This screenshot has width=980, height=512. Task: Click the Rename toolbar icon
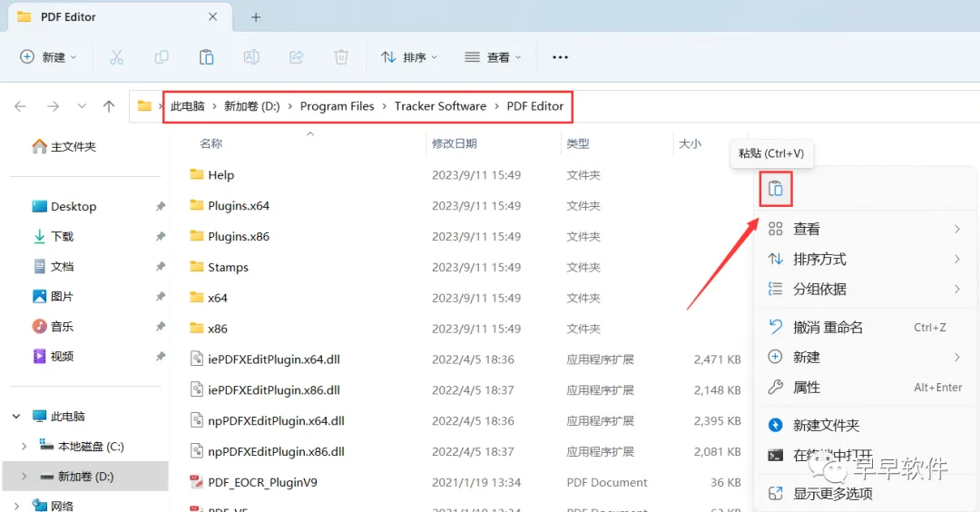[251, 57]
